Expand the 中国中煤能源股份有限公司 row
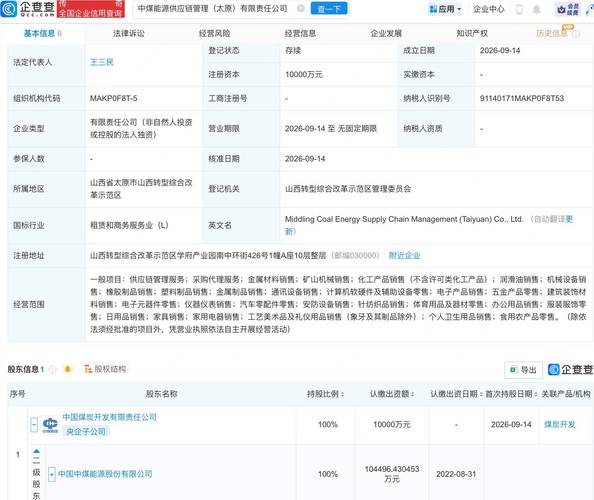 tap(52, 474)
